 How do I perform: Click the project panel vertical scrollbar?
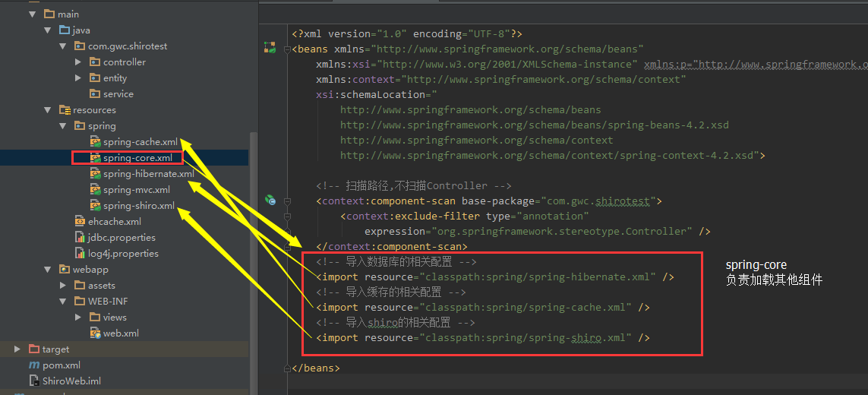pyautogui.click(x=253, y=261)
